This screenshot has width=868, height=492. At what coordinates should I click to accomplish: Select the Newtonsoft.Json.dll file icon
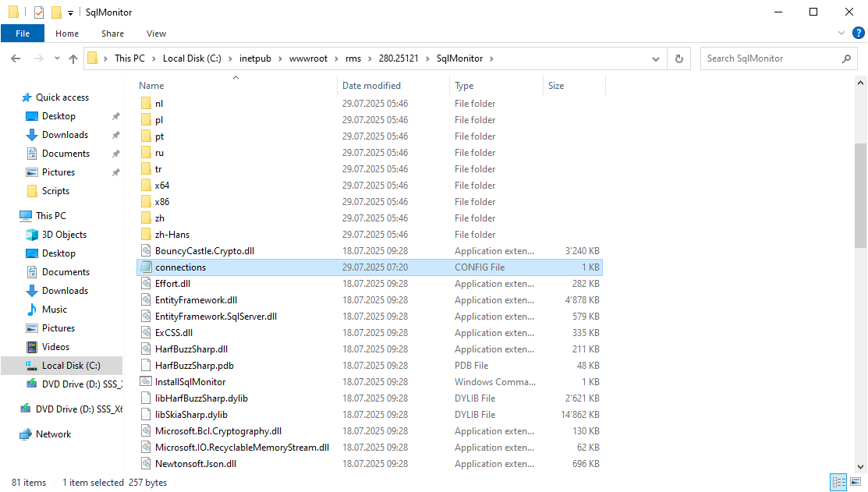146,464
